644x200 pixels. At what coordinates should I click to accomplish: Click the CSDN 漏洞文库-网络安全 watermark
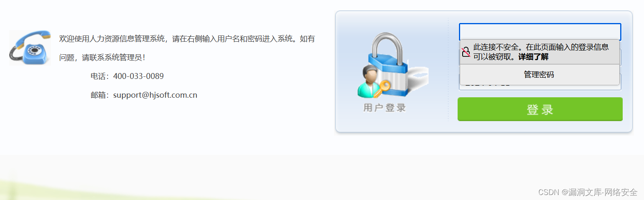point(588,192)
